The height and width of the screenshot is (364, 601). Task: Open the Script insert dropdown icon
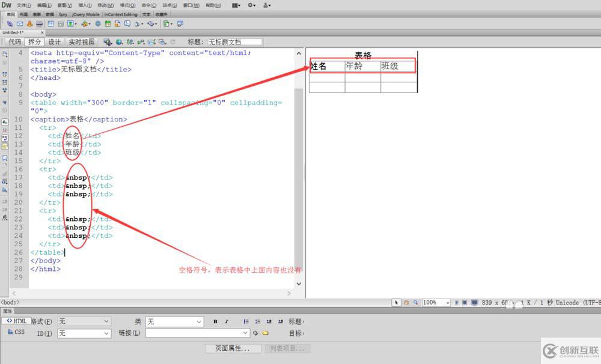152,24
